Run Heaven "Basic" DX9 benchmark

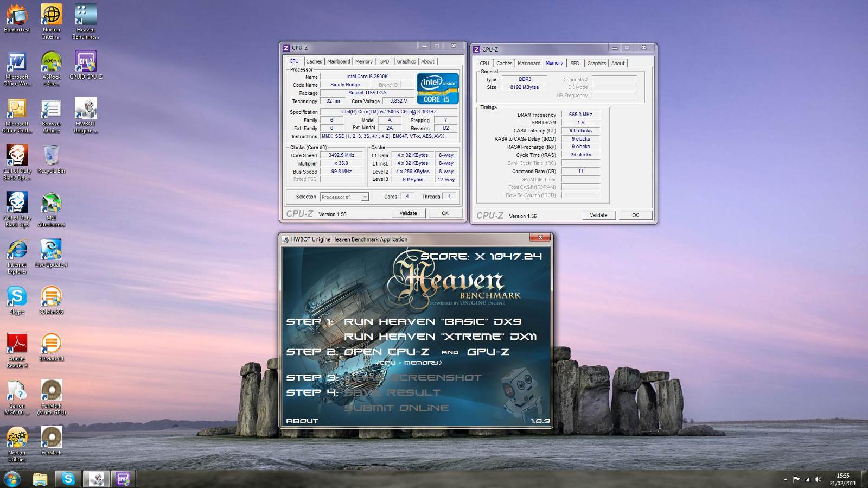432,322
